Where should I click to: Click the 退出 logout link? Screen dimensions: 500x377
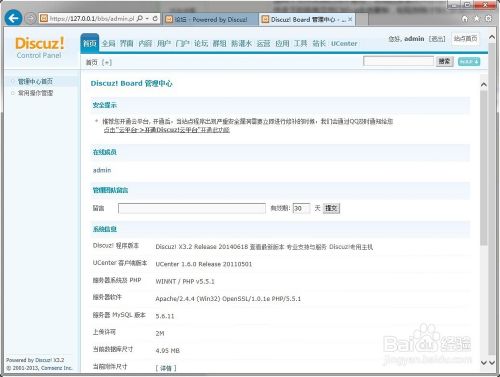437,39
